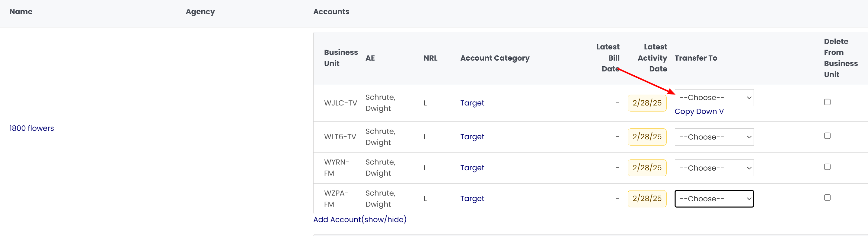Click NRL value L in WLT6-TV row
Screen dimensions: 868x236
point(425,137)
